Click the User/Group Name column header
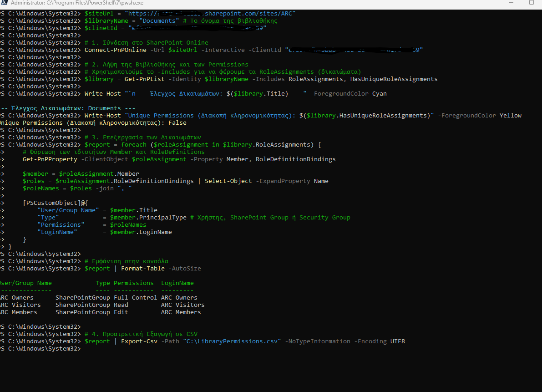Image resolution: width=542 pixels, height=392 pixels. [x=25, y=283]
